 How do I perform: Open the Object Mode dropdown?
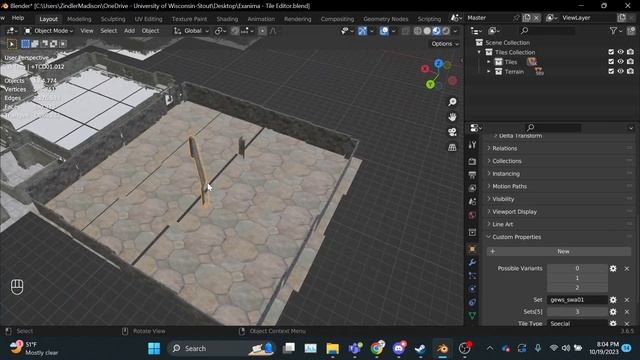tap(49, 31)
